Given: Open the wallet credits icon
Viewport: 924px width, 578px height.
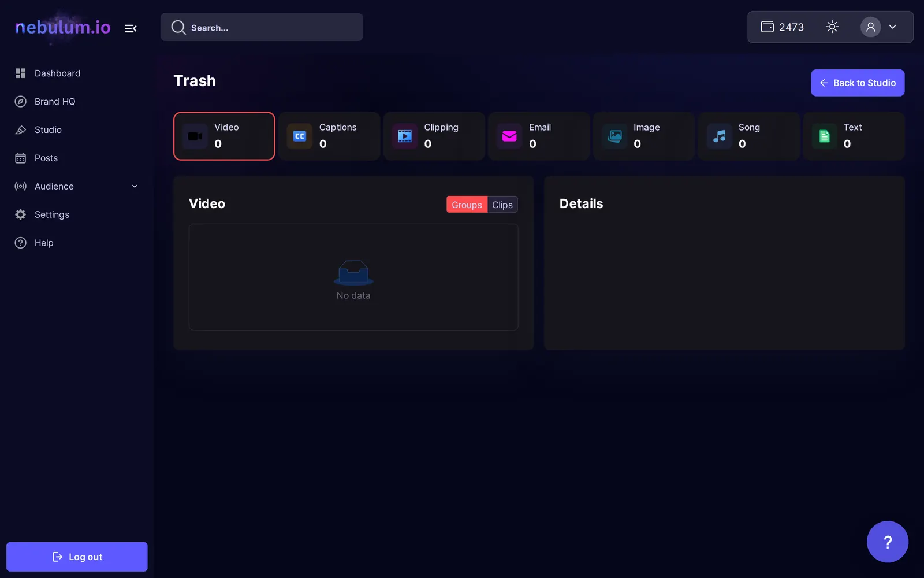Looking at the screenshot, I should [767, 27].
